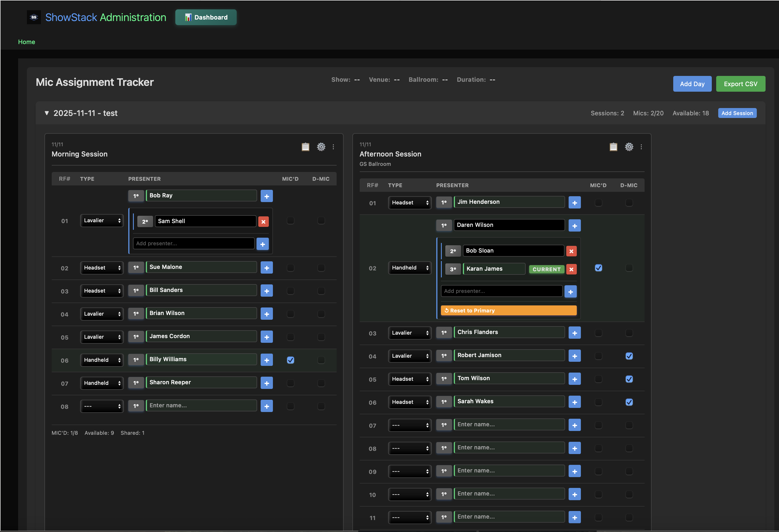Click Morning mic 08 Enter name field

point(201,405)
